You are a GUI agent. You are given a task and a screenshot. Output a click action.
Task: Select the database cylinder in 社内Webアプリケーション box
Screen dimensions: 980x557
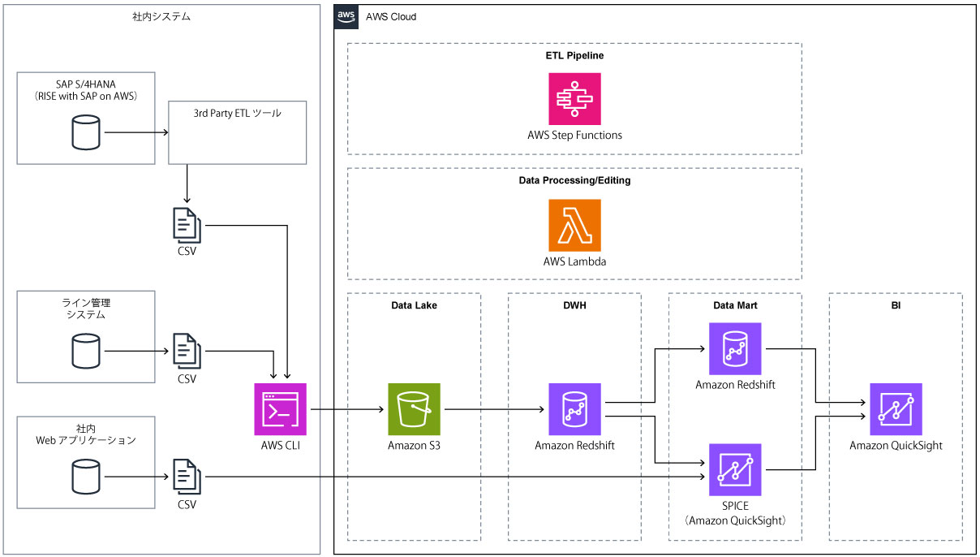click(x=86, y=476)
